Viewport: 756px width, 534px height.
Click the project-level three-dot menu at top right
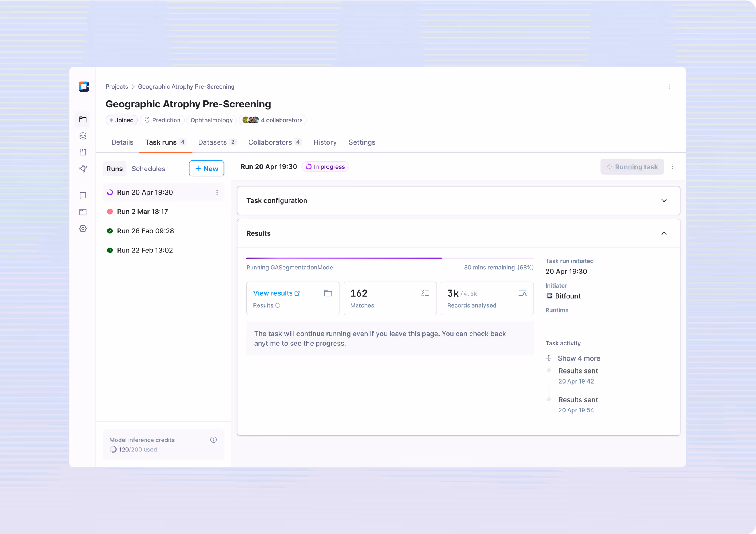670,87
